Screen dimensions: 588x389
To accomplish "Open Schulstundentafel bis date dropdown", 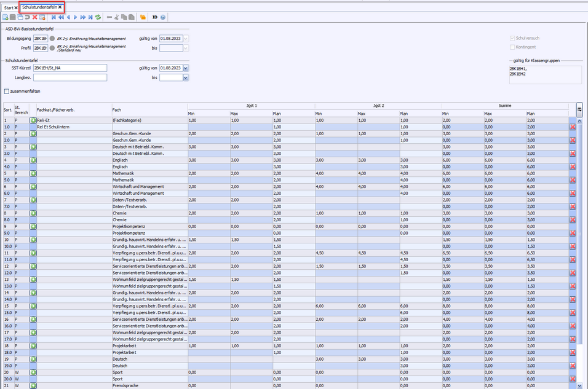I will pyautogui.click(x=186, y=78).
